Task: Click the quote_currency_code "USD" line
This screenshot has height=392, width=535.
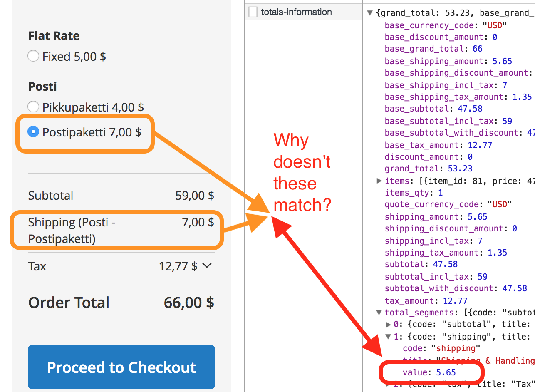Action: 448,204
